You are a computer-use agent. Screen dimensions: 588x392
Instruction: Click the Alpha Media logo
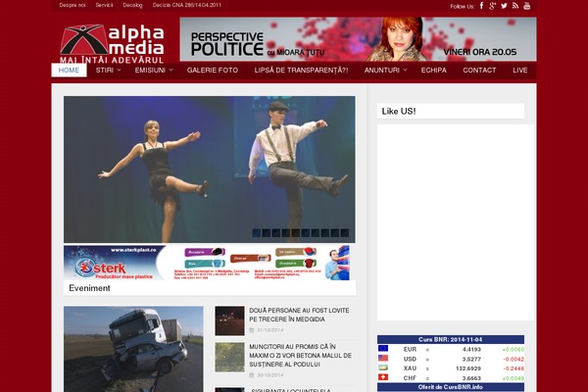[x=112, y=43]
